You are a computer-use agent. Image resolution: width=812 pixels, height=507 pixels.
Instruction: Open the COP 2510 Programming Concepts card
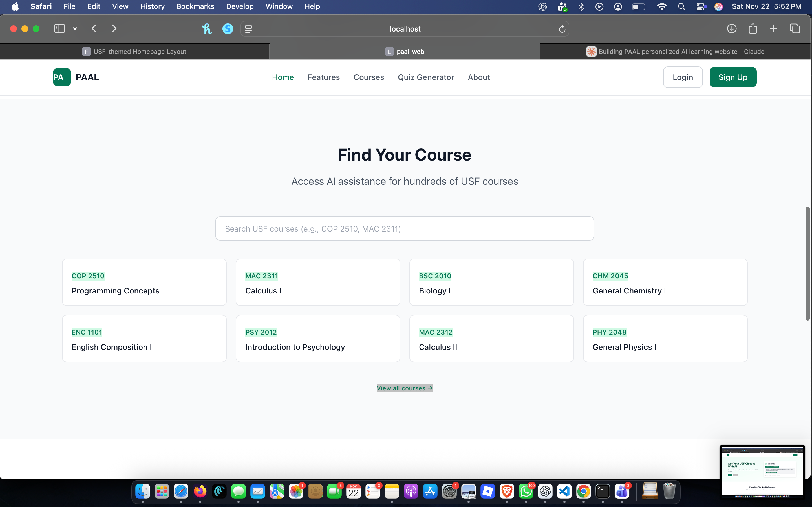[x=144, y=282]
